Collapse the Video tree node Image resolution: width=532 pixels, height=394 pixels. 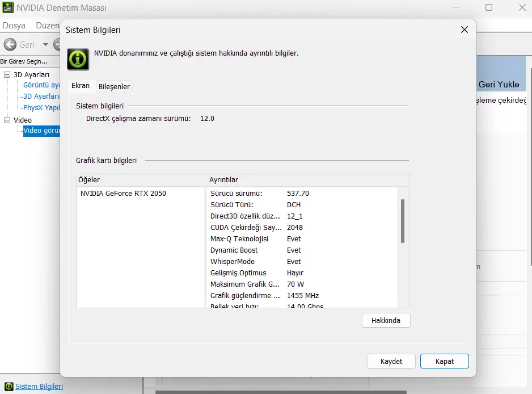tap(7, 120)
